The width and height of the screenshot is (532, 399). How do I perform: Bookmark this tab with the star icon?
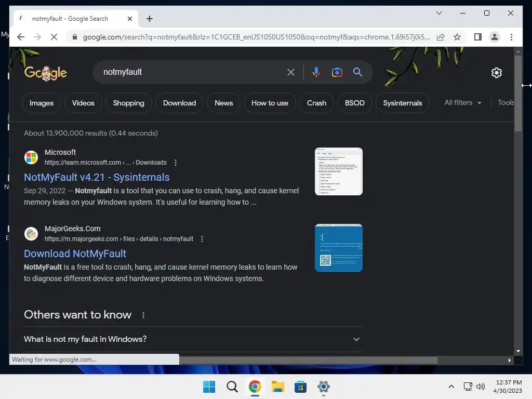pyautogui.click(x=457, y=37)
